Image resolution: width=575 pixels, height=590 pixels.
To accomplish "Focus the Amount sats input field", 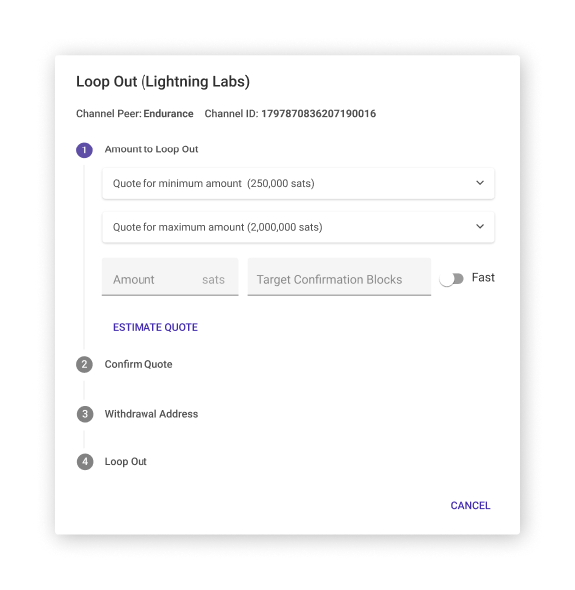I will 170,277.
